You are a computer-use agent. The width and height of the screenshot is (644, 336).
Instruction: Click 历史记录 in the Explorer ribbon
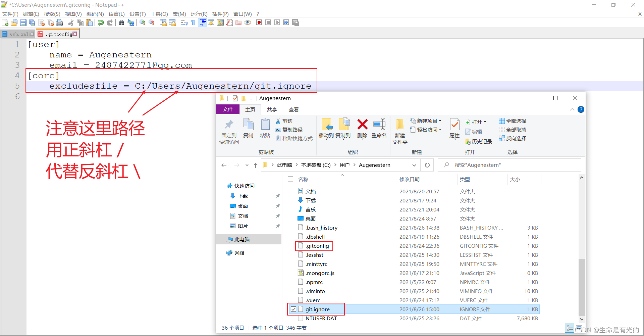click(x=479, y=142)
